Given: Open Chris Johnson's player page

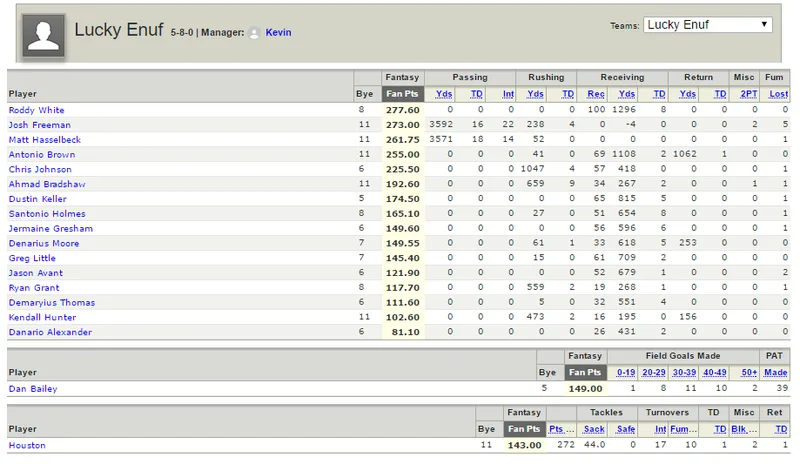Looking at the screenshot, I should click(x=40, y=169).
